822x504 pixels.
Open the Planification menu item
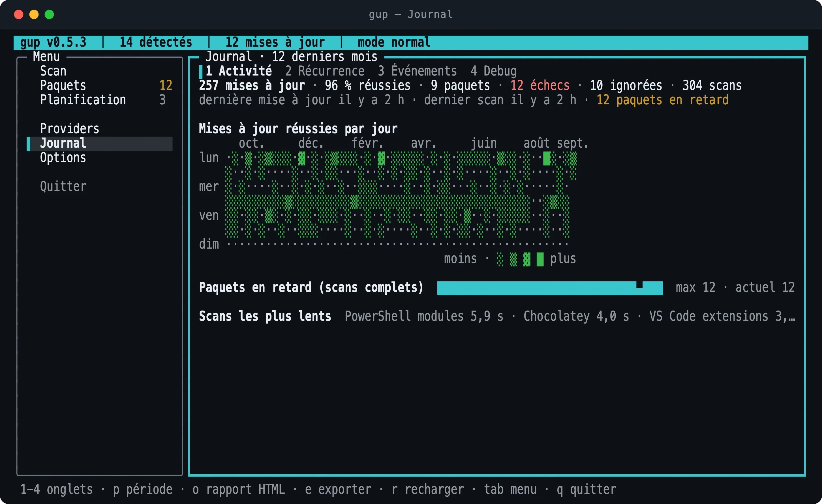click(100, 100)
